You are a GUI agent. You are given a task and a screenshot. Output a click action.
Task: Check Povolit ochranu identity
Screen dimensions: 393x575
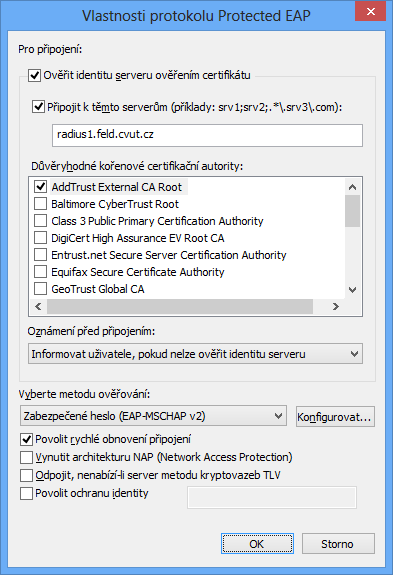tap(26, 493)
